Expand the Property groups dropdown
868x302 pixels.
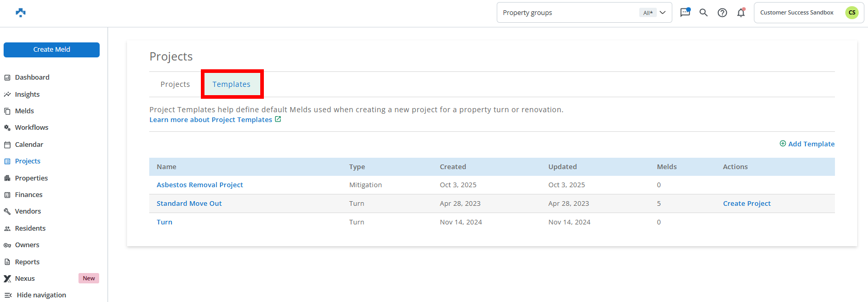point(662,12)
